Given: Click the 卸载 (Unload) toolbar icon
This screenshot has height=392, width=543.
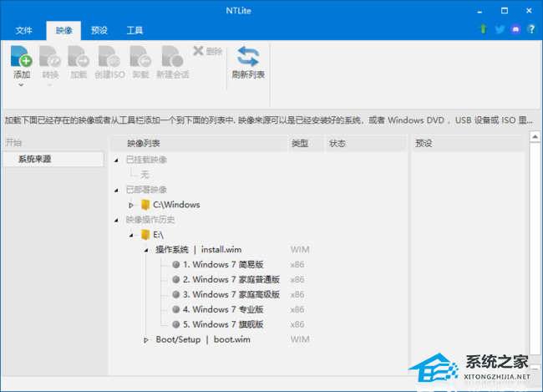Looking at the screenshot, I should [x=140, y=56].
